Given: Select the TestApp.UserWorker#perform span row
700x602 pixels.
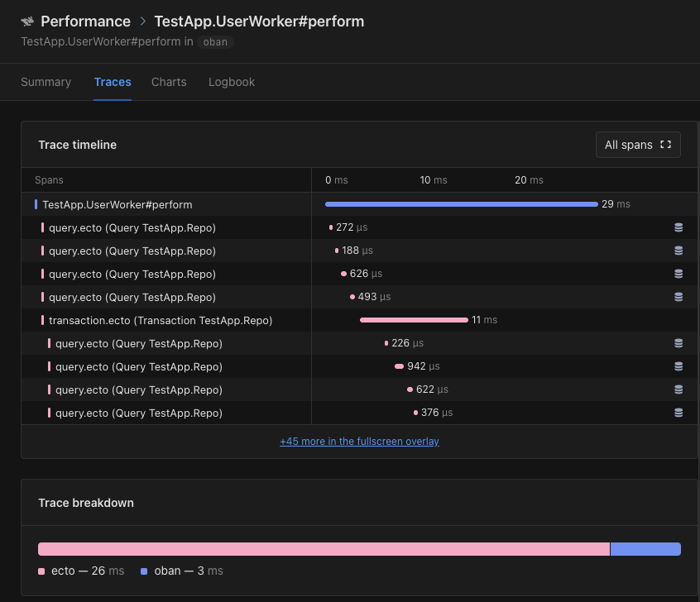Looking at the screenshot, I should (x=359, y=204).
